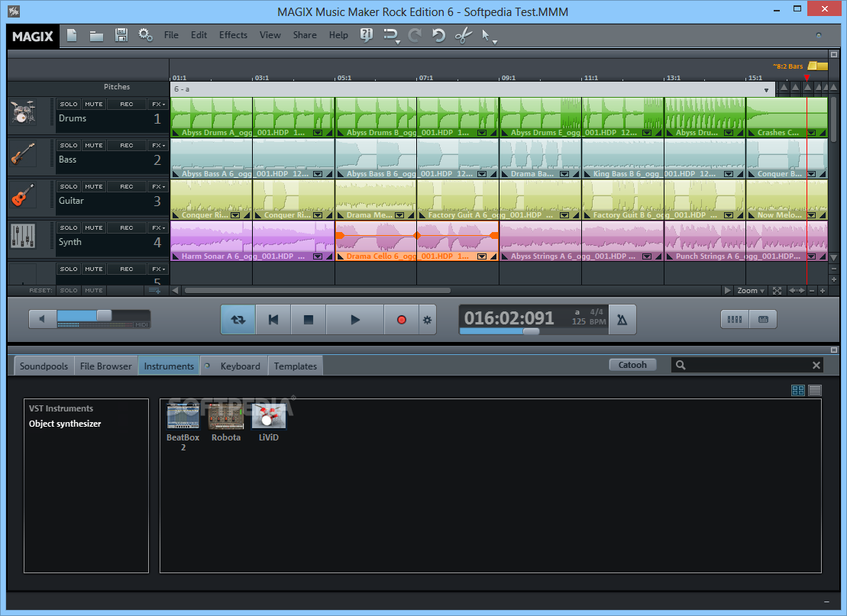This screenshot has width=847, height=616.
Task: Switch to large icon grid view
Action: point(798,390)
